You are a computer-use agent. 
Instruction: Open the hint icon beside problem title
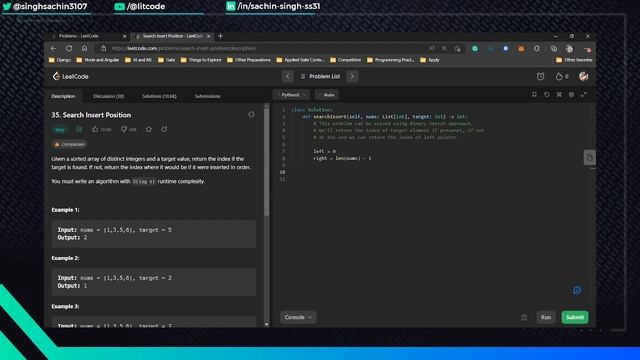(251, 115)
